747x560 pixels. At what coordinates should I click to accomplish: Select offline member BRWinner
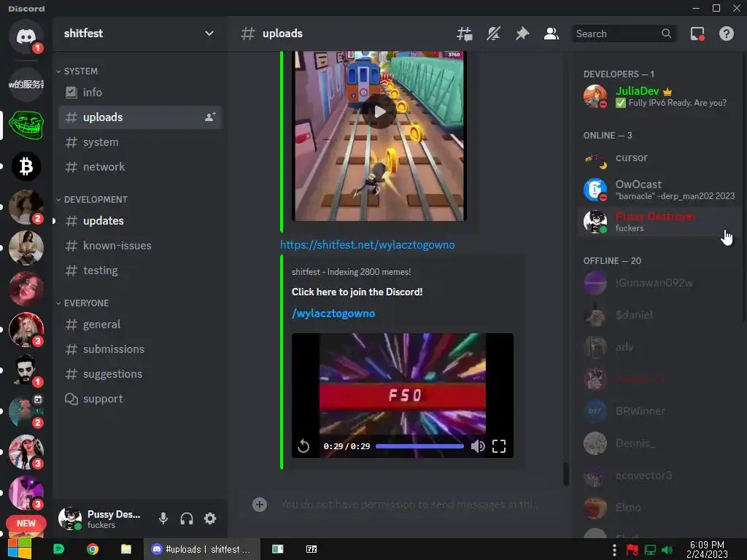(659, 411)
